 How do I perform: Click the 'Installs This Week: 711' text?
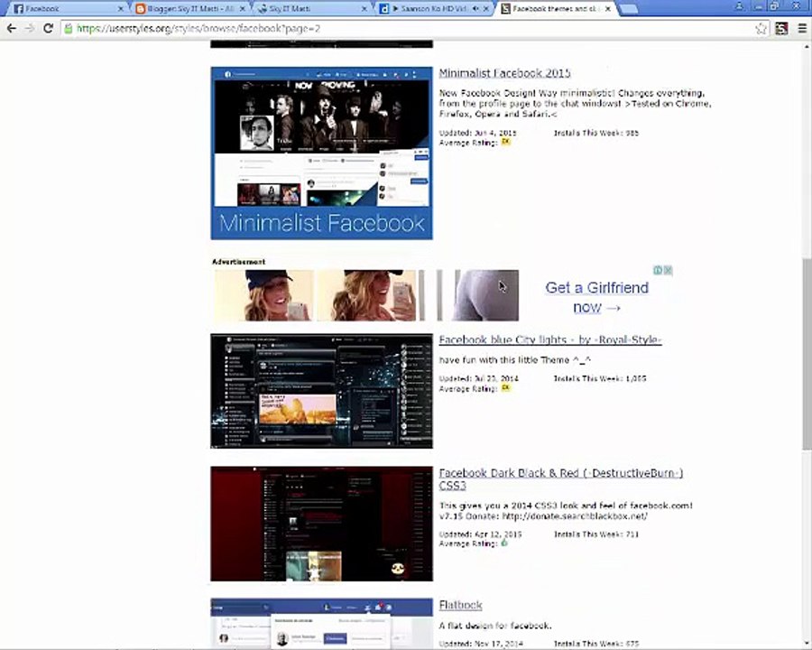(596, 534)
